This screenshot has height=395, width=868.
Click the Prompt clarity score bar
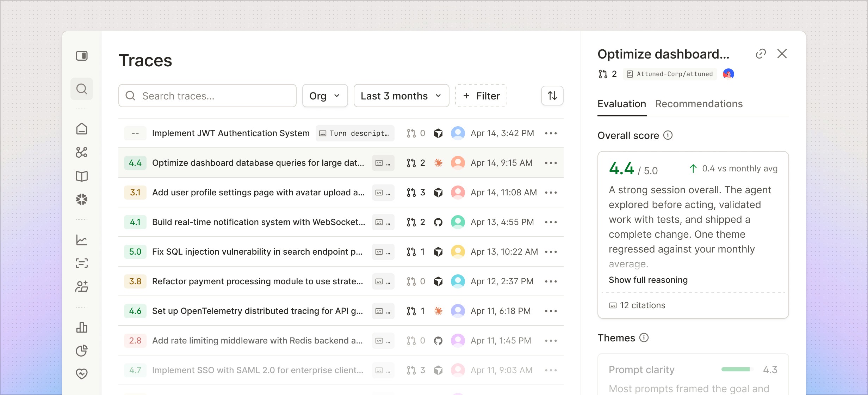(x=738, y=369)
